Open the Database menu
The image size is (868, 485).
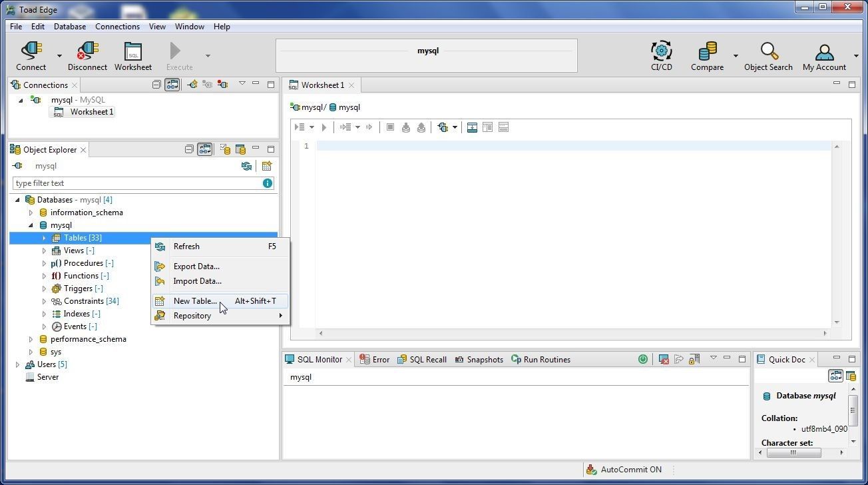pyautogui.click(x=70, y=27)
